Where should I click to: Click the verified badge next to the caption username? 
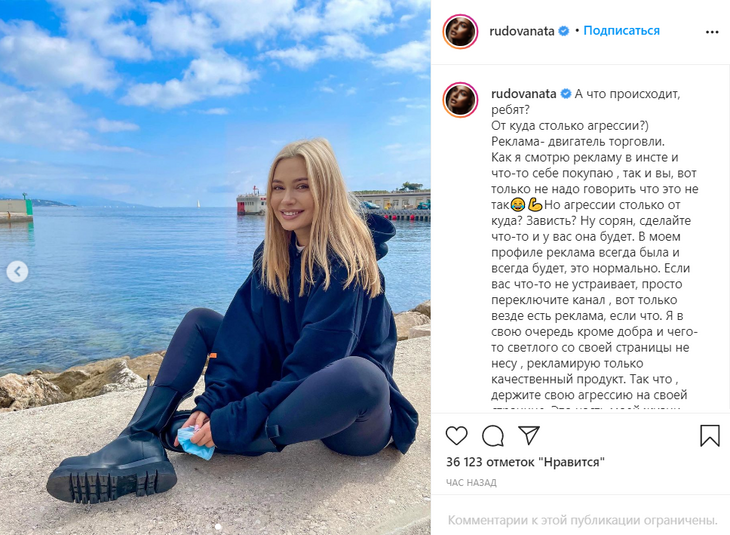point(566,94)
